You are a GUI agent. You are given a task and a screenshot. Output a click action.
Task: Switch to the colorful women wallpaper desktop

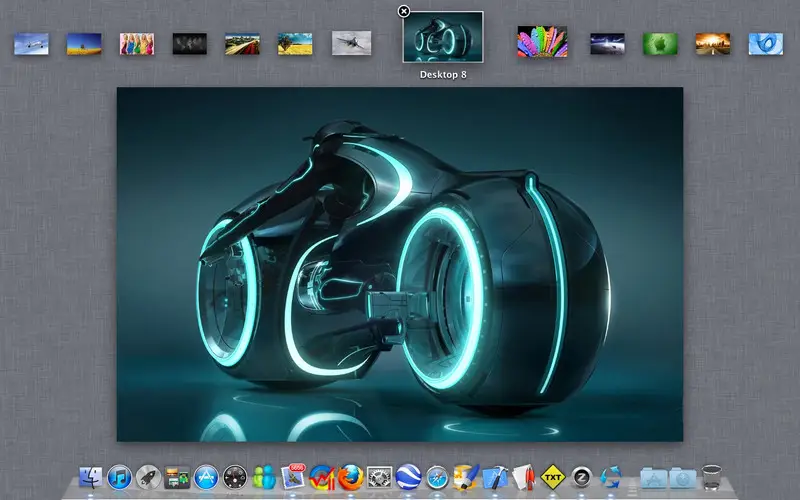click(x=137, y=44)
